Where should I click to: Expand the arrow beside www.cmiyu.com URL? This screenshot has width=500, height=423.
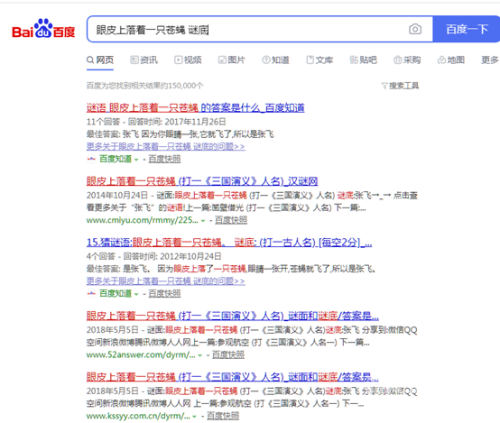click(x=203, y=221)
